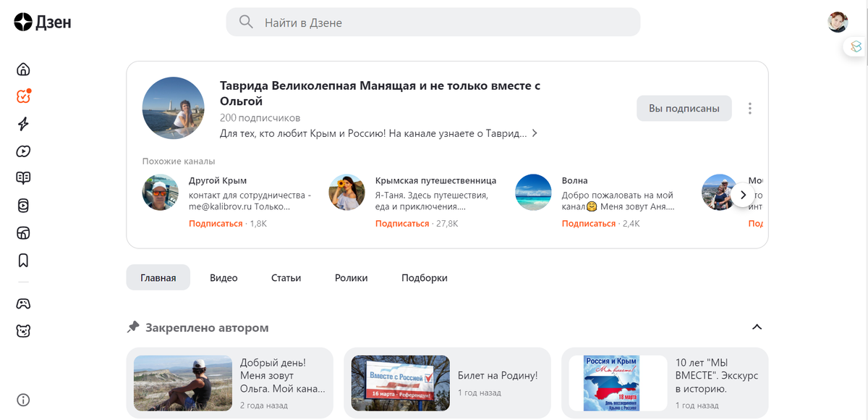The height and width of the screenshot is (420, 868).
Task: Click the info icon at sidebar bottom
Action: point(22,400)
